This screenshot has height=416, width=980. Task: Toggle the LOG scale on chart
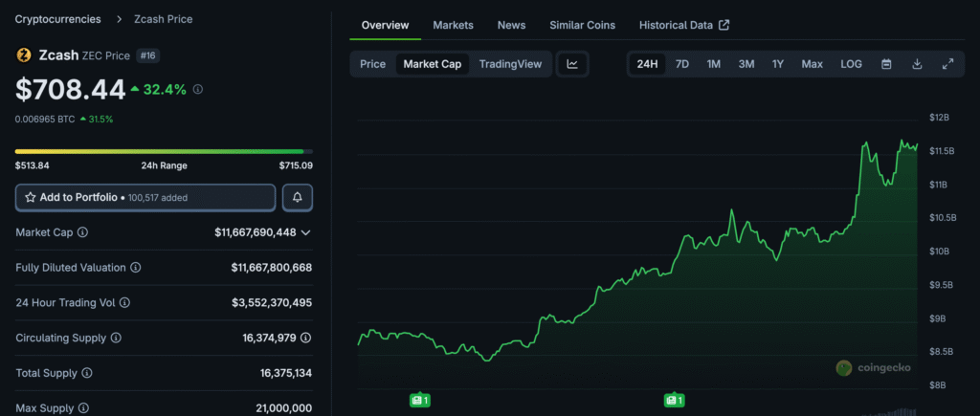point(851,64)
